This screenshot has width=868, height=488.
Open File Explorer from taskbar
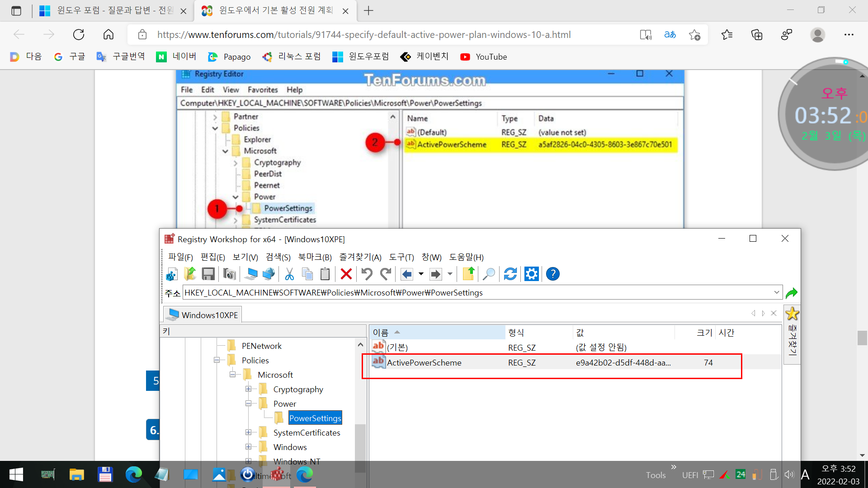click(76, 474)
